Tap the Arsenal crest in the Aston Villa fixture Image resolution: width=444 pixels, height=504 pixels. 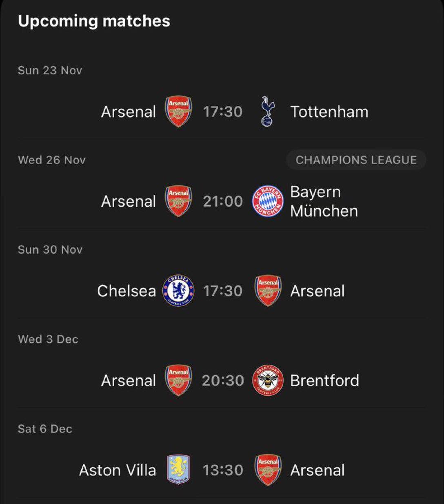coord(268,470)
